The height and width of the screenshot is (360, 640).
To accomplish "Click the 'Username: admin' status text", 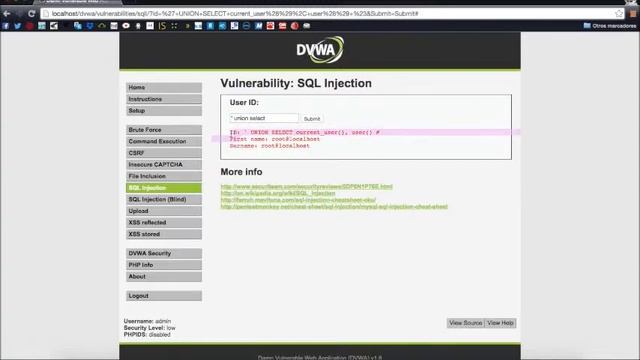I will point(147,321).
